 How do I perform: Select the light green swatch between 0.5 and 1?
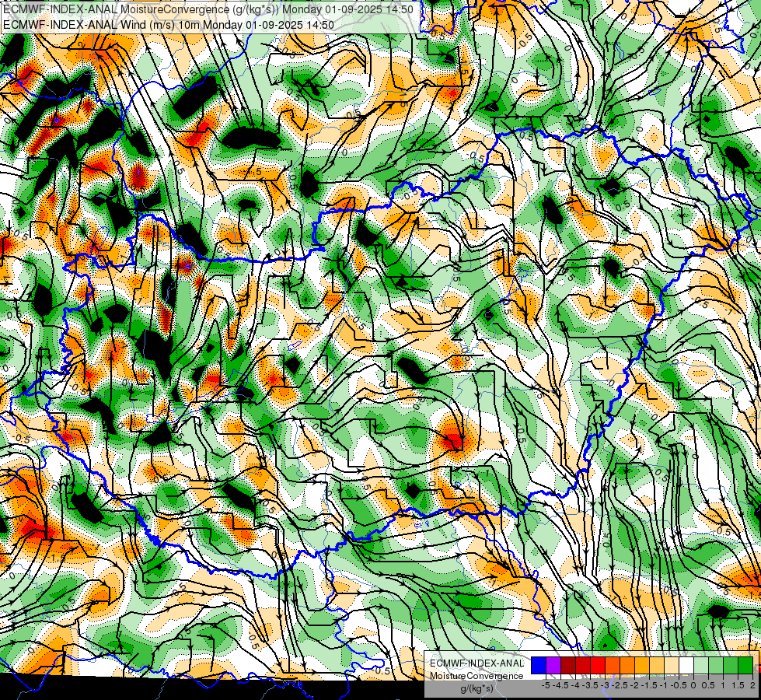pyautogui.click(x=716, y=666)
